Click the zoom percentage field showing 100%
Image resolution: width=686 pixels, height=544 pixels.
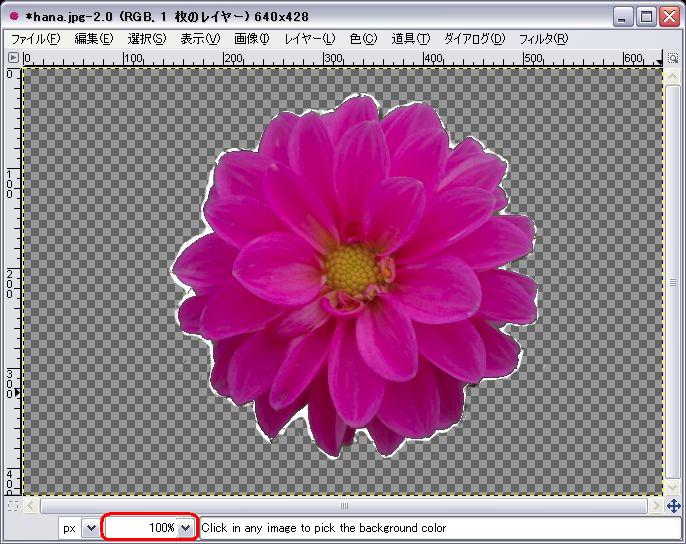point(141,528)
